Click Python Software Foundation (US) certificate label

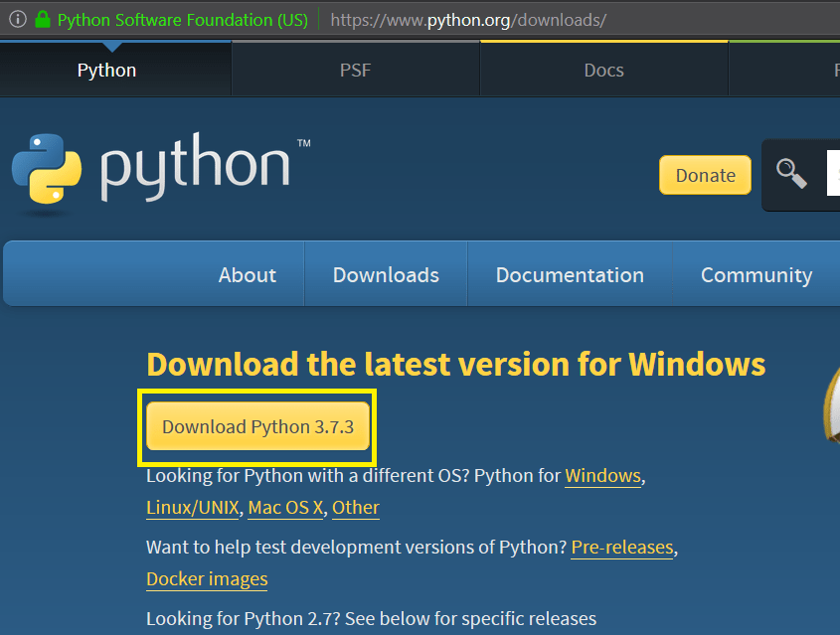pos(183,20)
